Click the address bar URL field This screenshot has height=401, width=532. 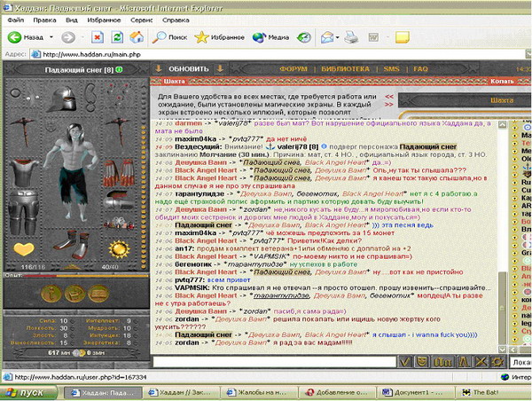tap(278, 54)
